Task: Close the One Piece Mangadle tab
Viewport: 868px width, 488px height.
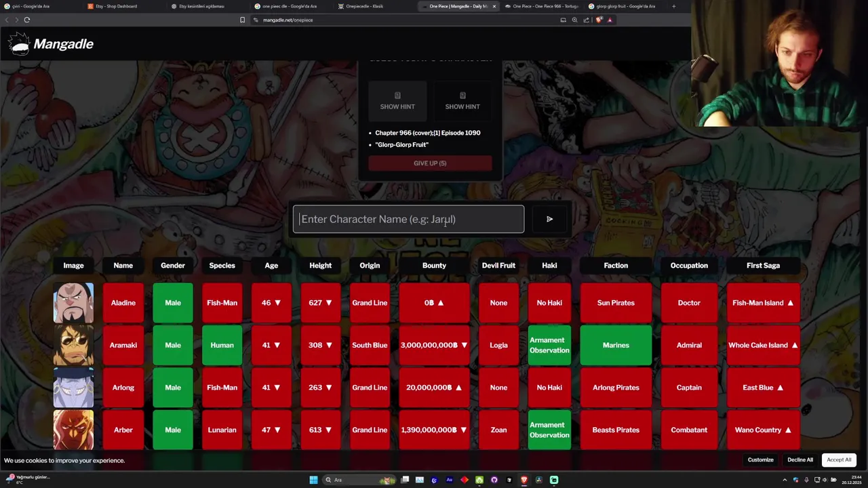Action: pos(494,6)
